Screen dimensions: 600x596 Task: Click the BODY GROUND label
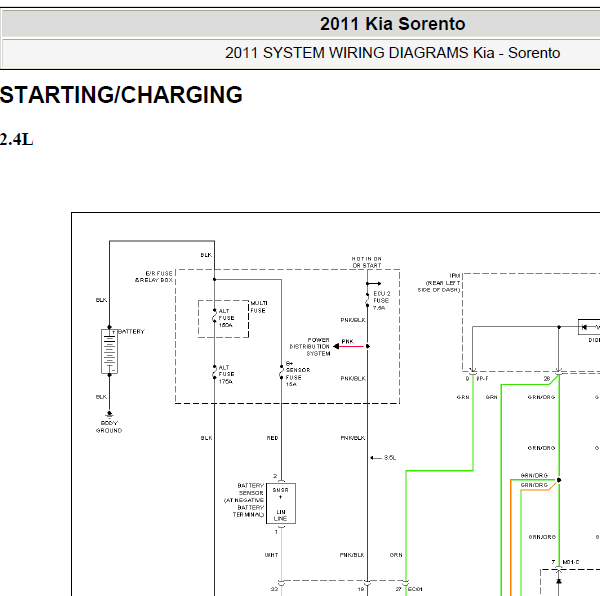point(109,427)
